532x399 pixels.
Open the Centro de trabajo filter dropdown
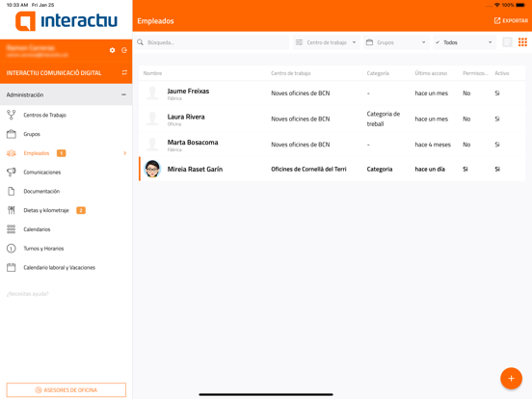pyautogui.click(x=326, y=42)
